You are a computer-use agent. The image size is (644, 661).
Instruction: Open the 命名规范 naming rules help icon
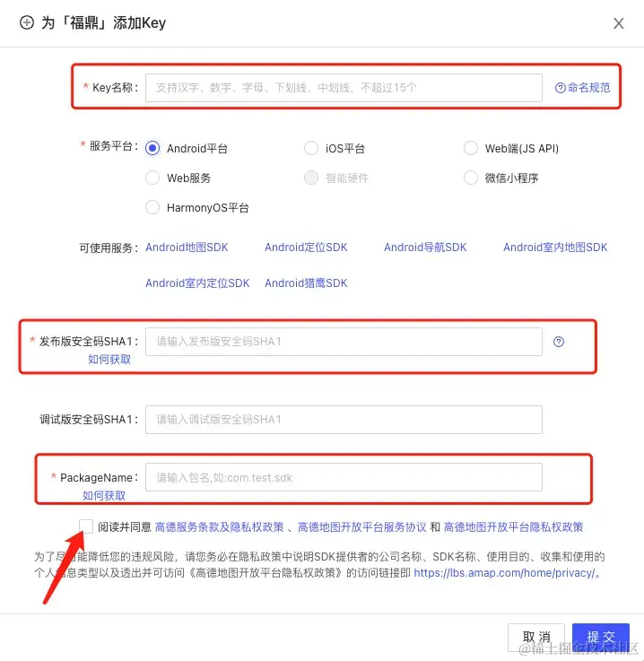[x=560, y=88]
